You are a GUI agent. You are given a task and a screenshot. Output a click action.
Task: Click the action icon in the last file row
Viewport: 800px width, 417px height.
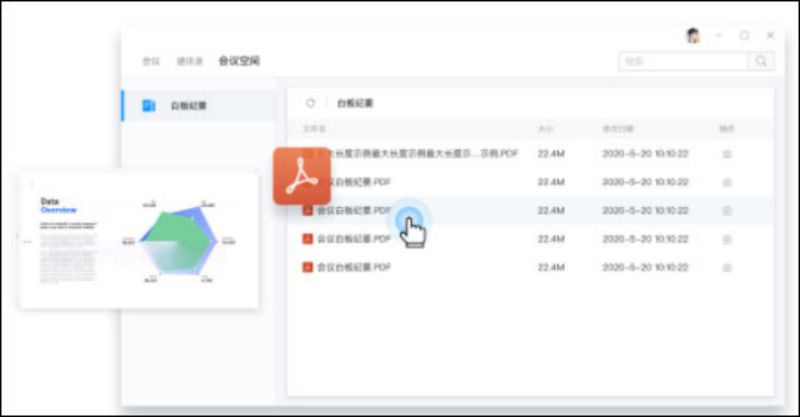(x=727, y=267)
